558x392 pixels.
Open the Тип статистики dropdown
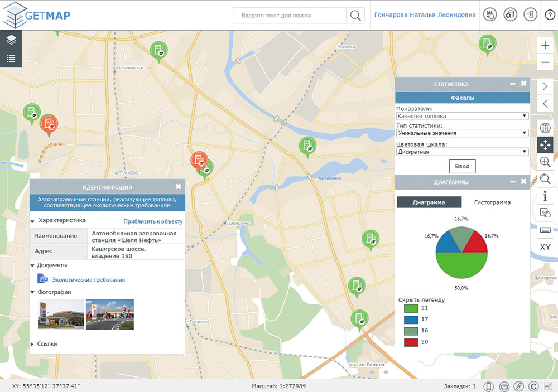pyautogui.click(x=462, y=133)
